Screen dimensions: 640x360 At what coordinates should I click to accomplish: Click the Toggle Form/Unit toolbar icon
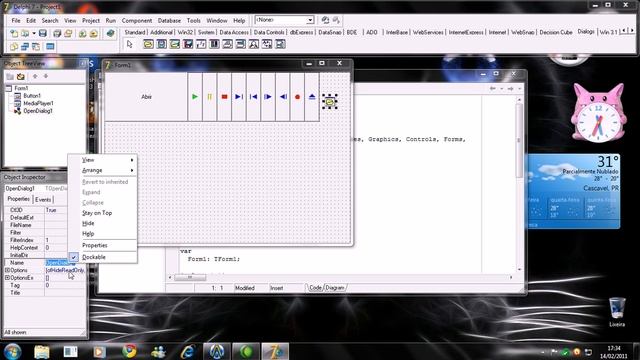pyautogui.click(x=36, y=47)
